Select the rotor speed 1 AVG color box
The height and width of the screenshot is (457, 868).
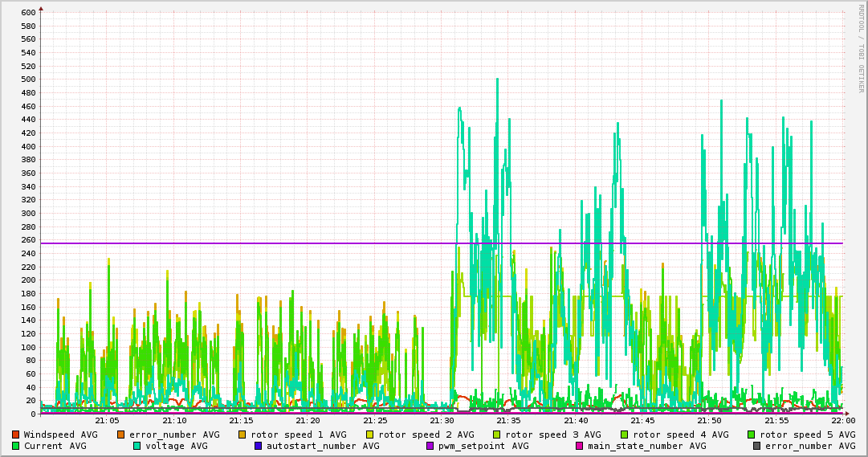coord(242,435)
